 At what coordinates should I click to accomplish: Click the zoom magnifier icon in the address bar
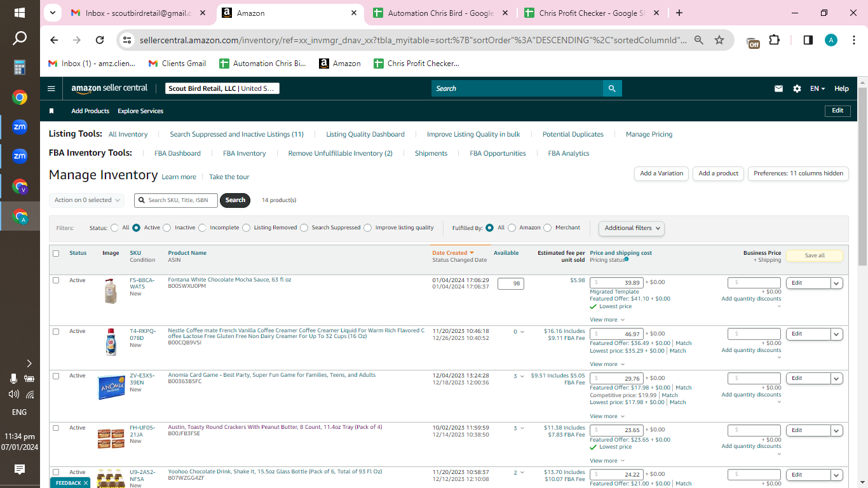click(x=699, y=40)
